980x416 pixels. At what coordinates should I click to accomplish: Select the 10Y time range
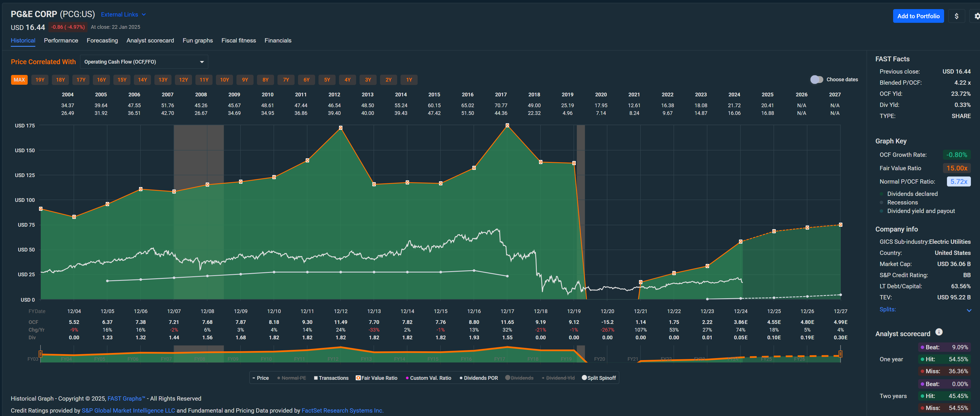(224, 80)
